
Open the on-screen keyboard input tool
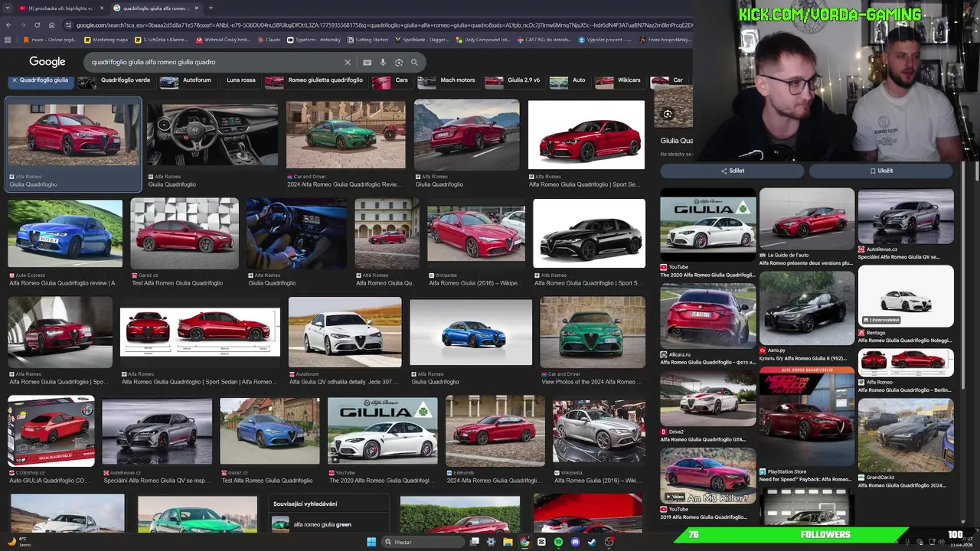(367, 62)
